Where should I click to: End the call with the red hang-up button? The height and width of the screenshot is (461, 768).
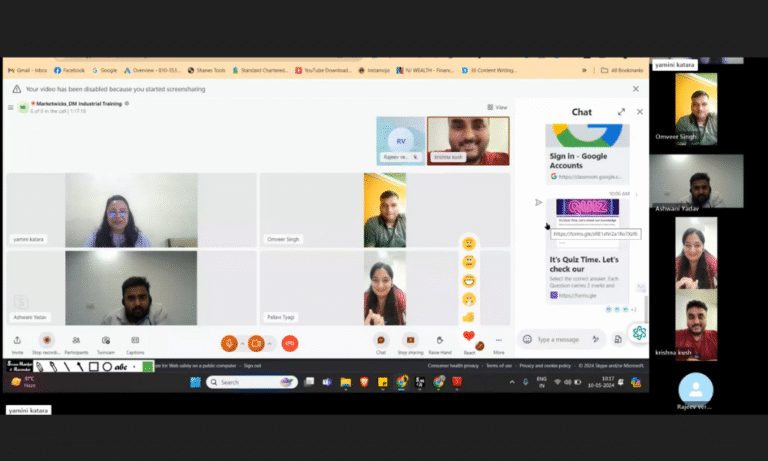pyautogui.click(x=290, y=343)
